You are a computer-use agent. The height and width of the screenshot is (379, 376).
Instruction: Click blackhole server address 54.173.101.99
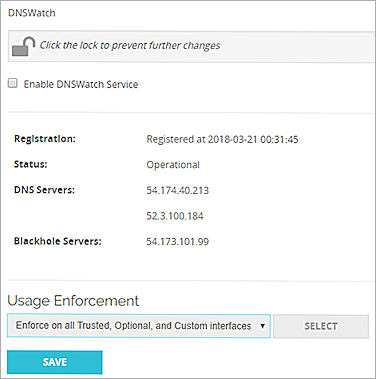click(x=178, y=241)
